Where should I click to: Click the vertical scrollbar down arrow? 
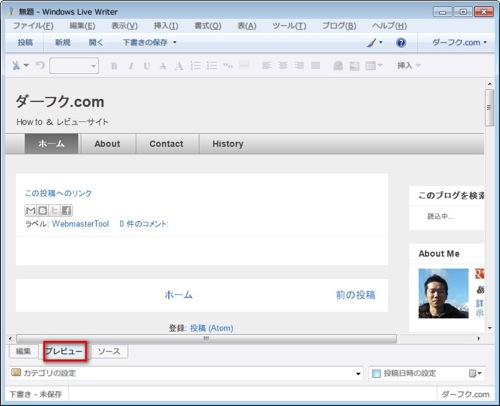(x=490, y=328)
